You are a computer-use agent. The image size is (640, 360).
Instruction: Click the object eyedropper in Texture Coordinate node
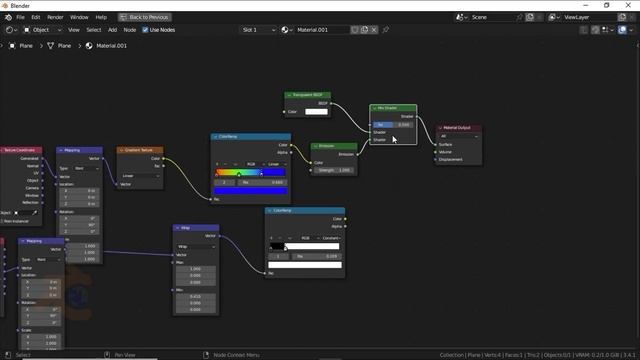coord(35,213)
